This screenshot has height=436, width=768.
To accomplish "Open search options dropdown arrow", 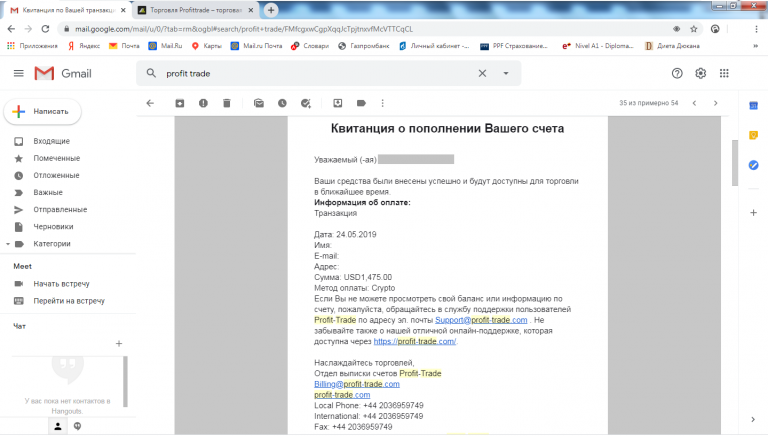I will pyautogui.click(x=506, y=73).
